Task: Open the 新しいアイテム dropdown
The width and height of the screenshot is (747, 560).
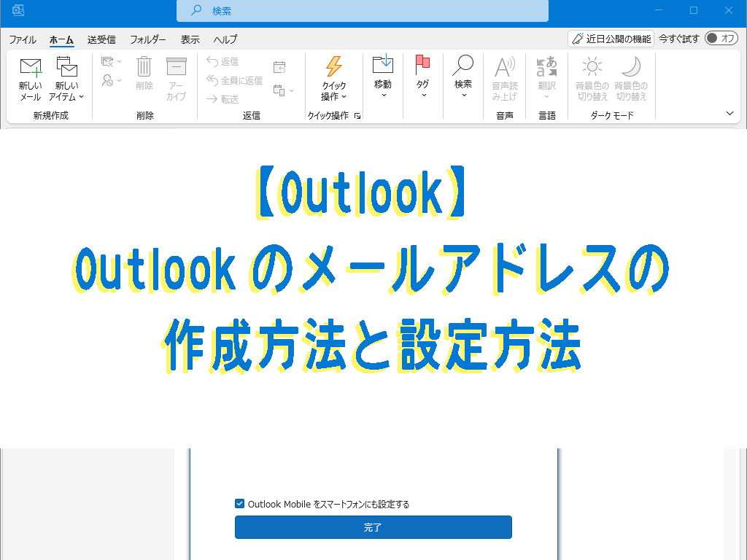Action: click(x=66, y=79)
